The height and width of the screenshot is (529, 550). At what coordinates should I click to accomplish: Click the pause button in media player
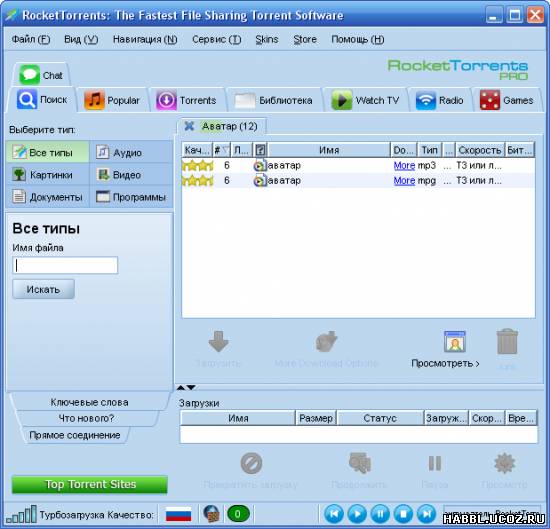pyautogui.click(x=380, y=514)
